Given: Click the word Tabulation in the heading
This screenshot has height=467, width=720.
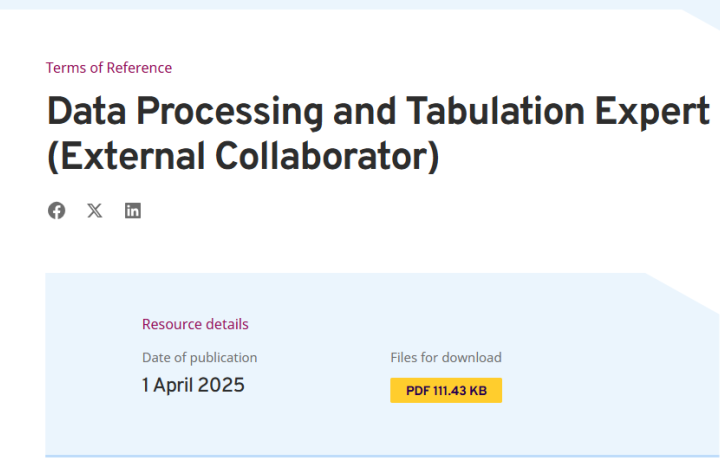Looking at the screenshot, I should pos(495,111).
